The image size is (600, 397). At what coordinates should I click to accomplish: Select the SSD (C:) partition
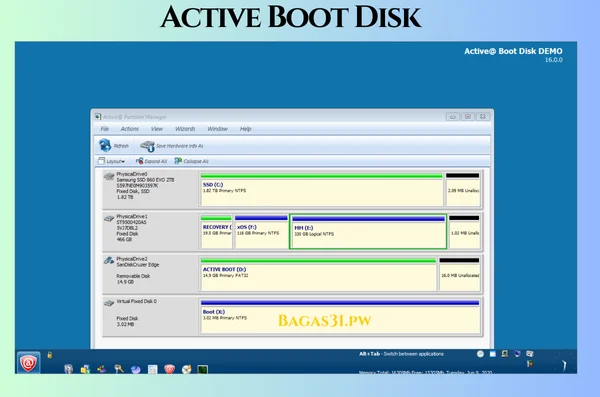[x=321, y=190]
